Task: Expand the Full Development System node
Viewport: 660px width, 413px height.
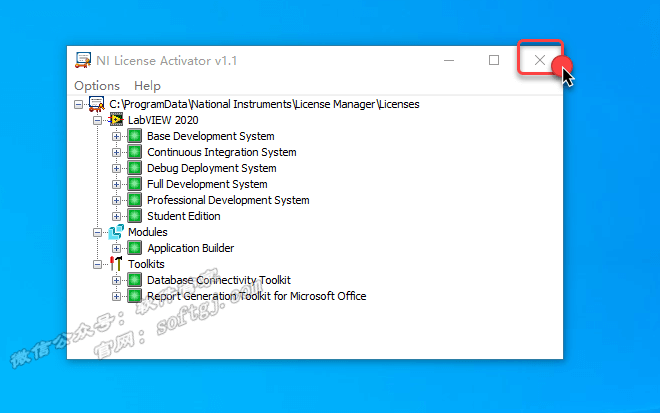Action: click(x=116, y=184)
